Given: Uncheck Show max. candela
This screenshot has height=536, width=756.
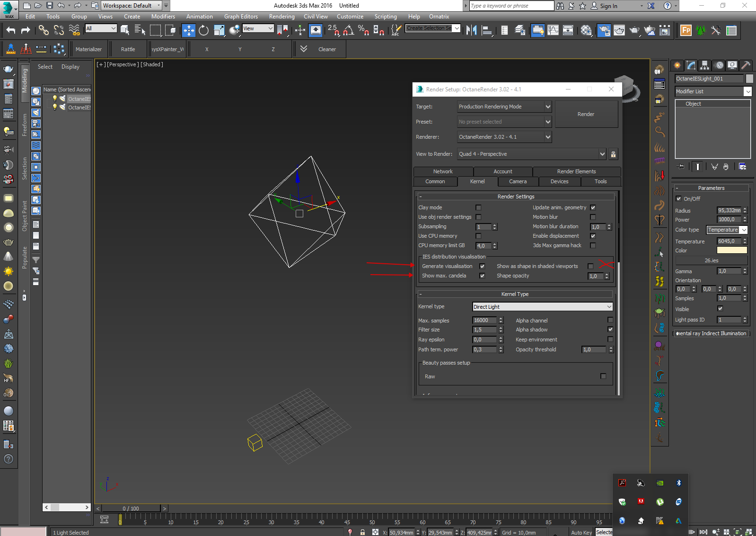Looking at the screenshot, I should coord(482,276).
